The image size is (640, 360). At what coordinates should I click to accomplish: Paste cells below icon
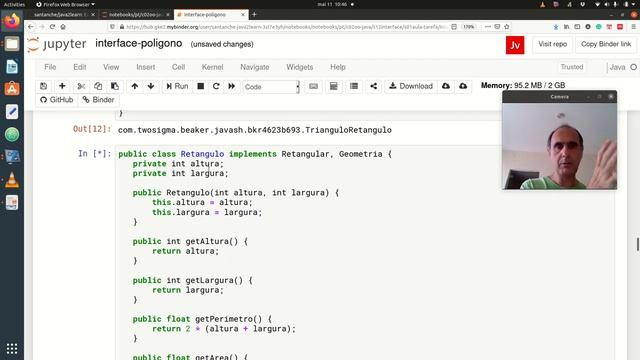point(115,86)
